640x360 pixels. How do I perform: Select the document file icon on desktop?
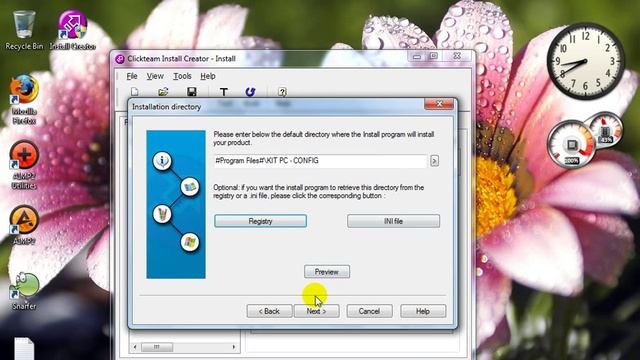point(24,349)
